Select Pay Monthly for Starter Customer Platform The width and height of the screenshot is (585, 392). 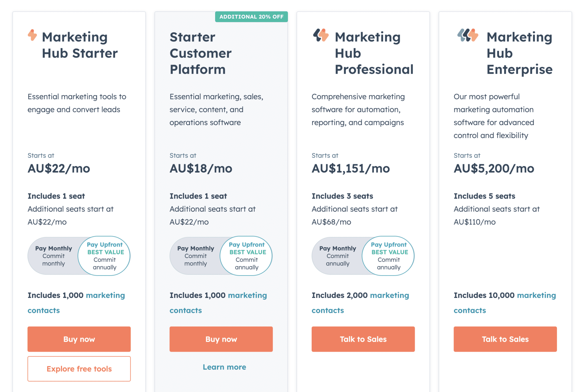195,256
